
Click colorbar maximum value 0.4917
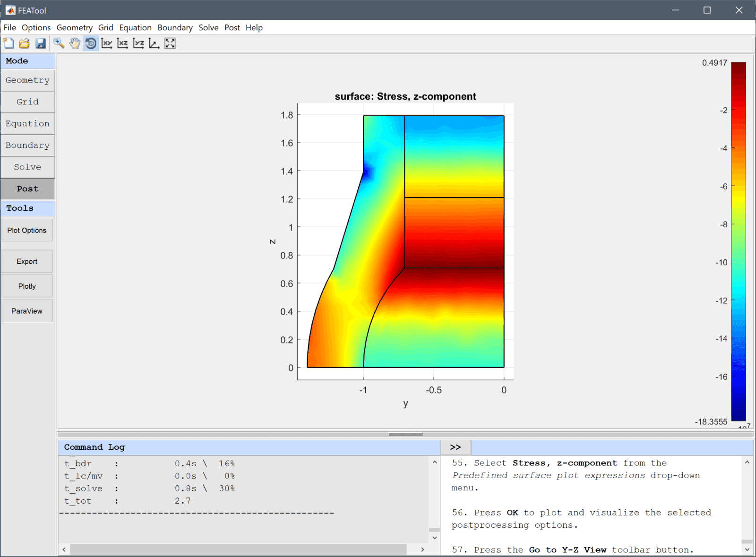pos(714,63)
